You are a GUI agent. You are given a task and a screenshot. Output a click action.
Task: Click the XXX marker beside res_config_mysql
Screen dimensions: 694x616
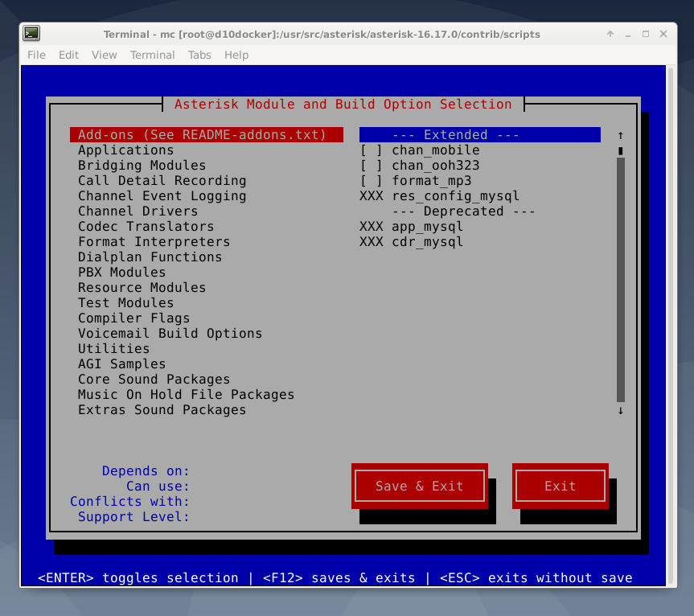(x=371, y=196)
